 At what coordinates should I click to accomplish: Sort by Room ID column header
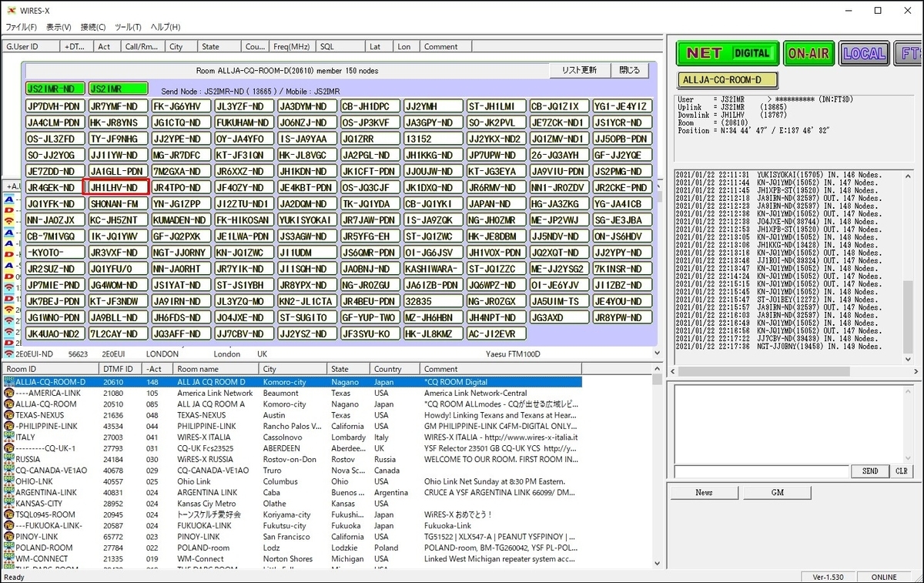[50, 369]
